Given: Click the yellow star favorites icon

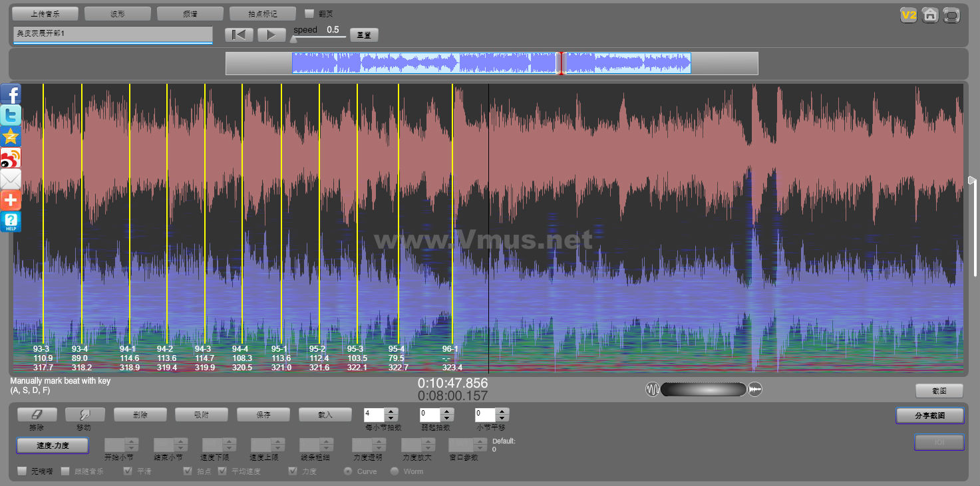Looking at the screenshot, I should (11, 137).
